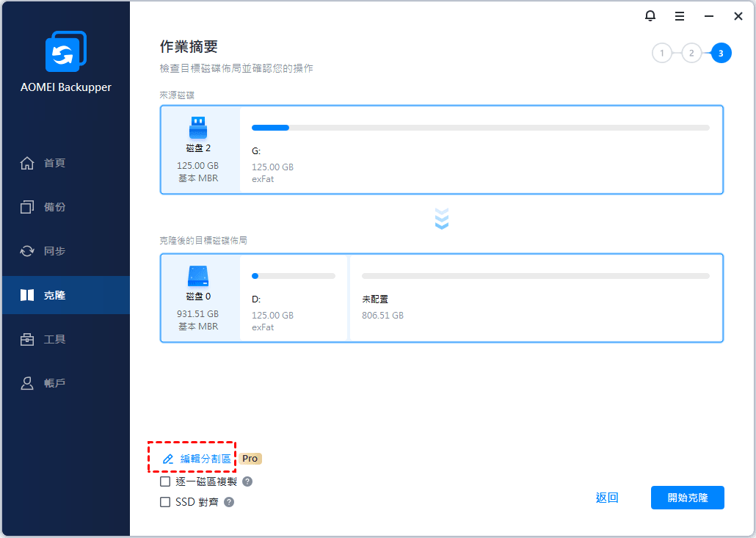Image resolution: width=756 pixels, height=538 pixels.
Task: Open the 備份 section
Action: click(66, 207)
